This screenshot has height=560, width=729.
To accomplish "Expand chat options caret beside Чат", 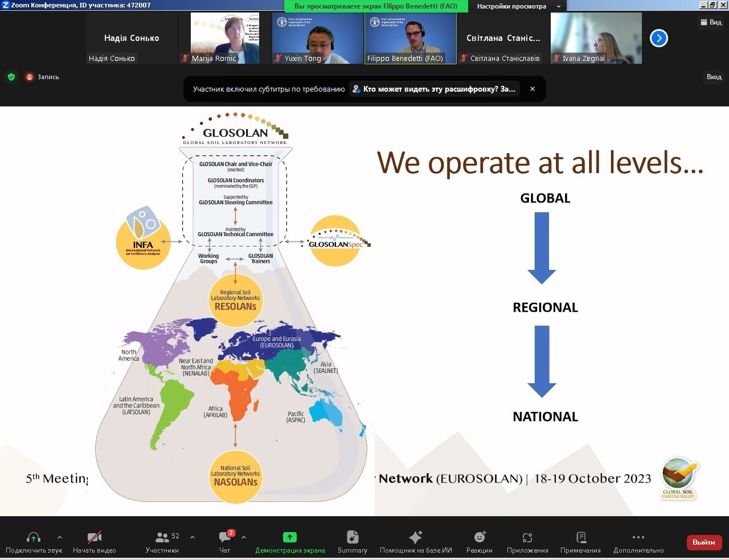I will (244, 537).
